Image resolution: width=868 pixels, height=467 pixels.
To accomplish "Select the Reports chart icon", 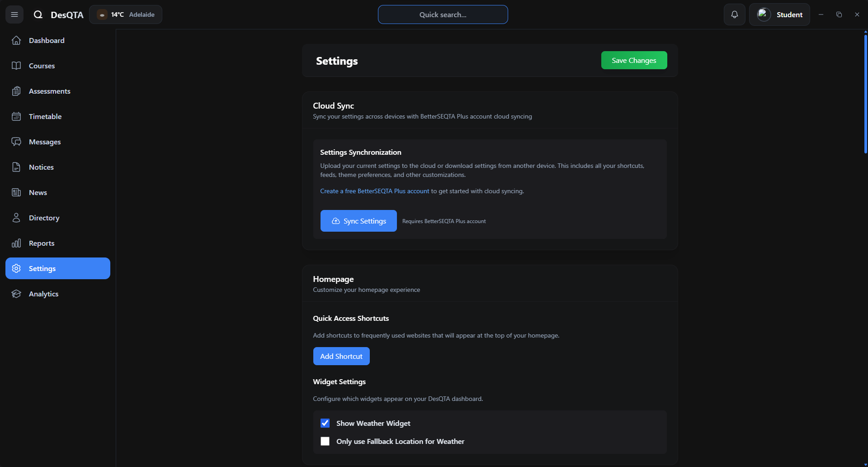I will [x=16, y=243].
